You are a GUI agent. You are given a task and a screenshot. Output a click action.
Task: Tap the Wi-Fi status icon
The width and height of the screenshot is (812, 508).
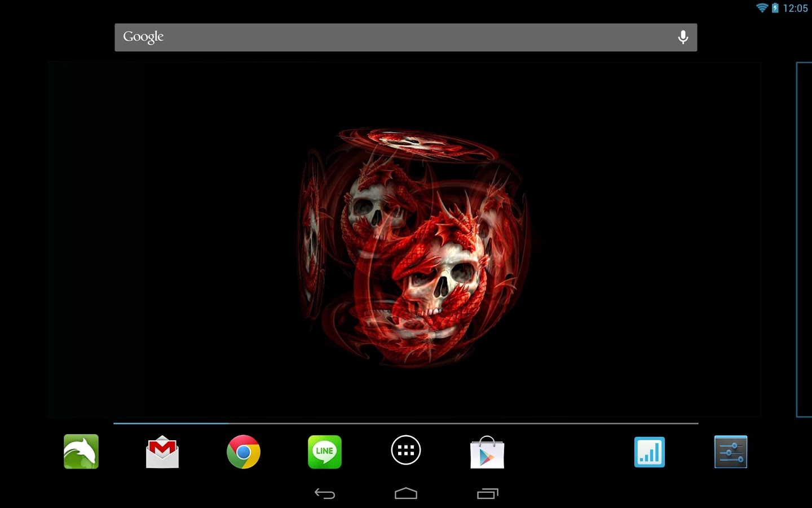tap(762, 8)
